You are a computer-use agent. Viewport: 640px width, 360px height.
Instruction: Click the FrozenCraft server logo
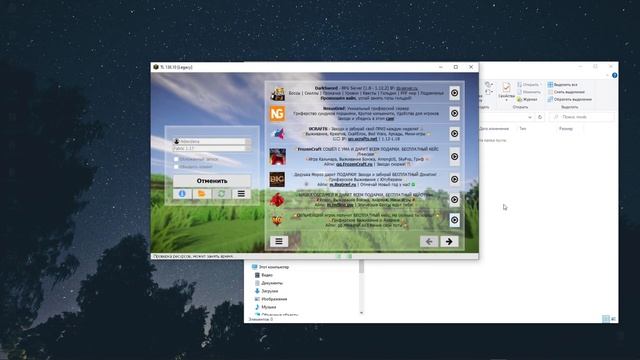click(x=278, y=157)
